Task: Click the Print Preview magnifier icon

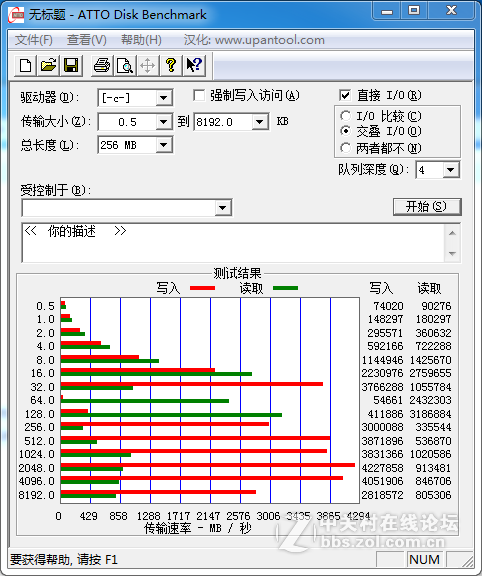Action: click(125, 66)
